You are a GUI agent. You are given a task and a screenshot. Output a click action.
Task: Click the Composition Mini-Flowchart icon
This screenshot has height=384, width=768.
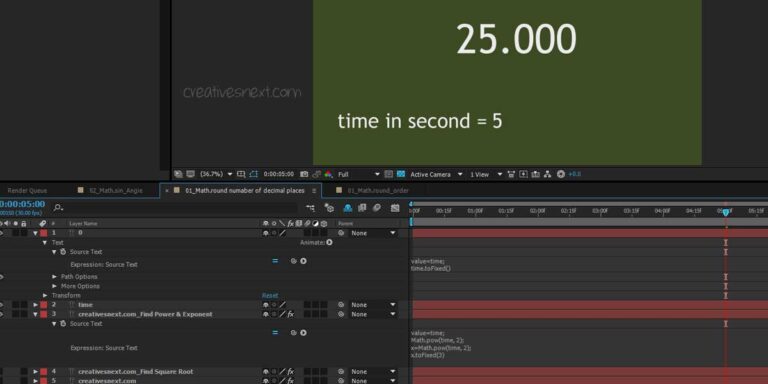click(x=310, y=208)
